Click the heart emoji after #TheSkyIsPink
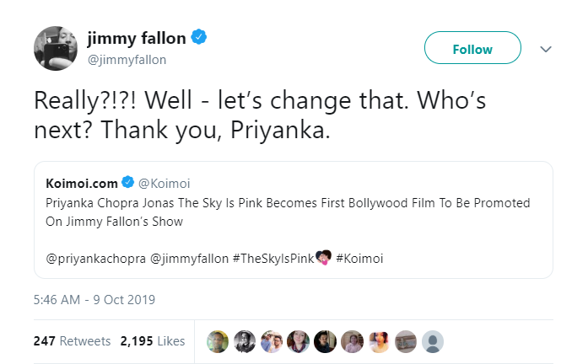 322,258
